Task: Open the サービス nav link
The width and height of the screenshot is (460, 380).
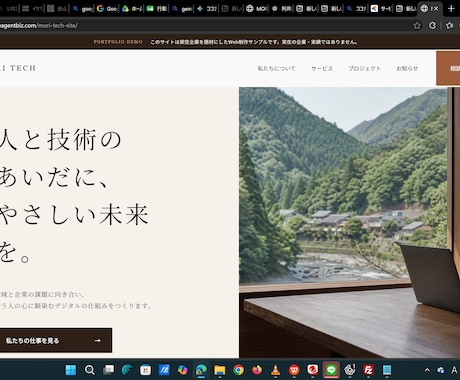Action: coord(322,68)
